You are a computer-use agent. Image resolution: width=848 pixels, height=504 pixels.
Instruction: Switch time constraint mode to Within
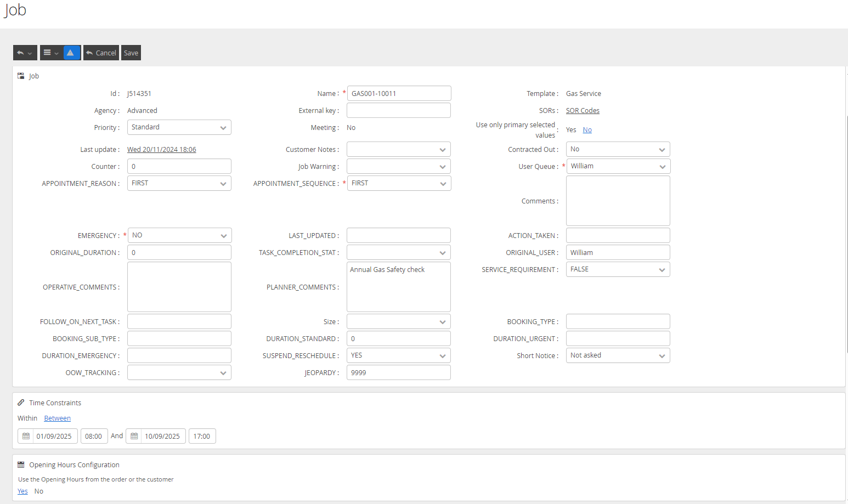27,418
